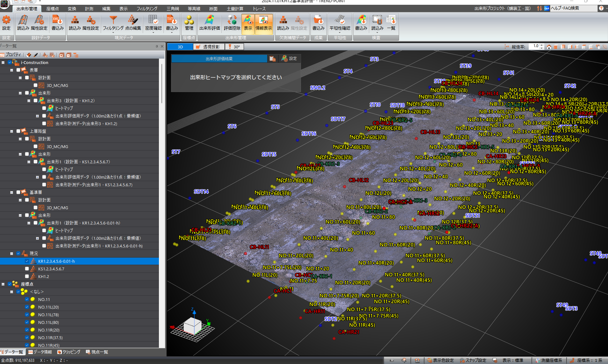Screen dimensions: 608x364
Task: Open 平坦性確認 dropdown arrow
Action: 340,32
